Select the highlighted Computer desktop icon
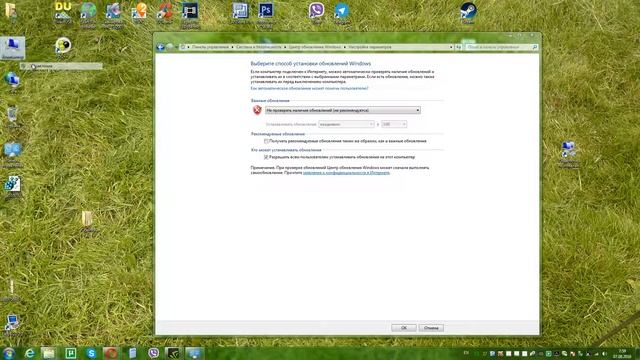 (12, 47)
